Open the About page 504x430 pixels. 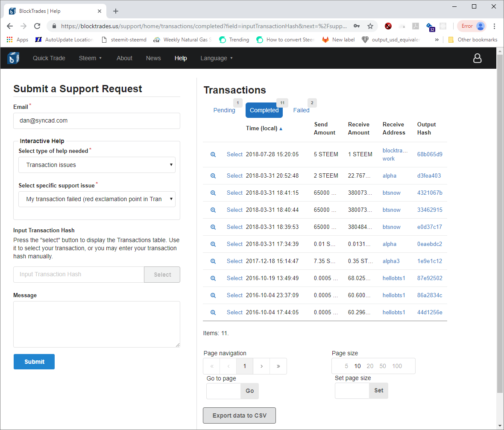pos(124,58)
